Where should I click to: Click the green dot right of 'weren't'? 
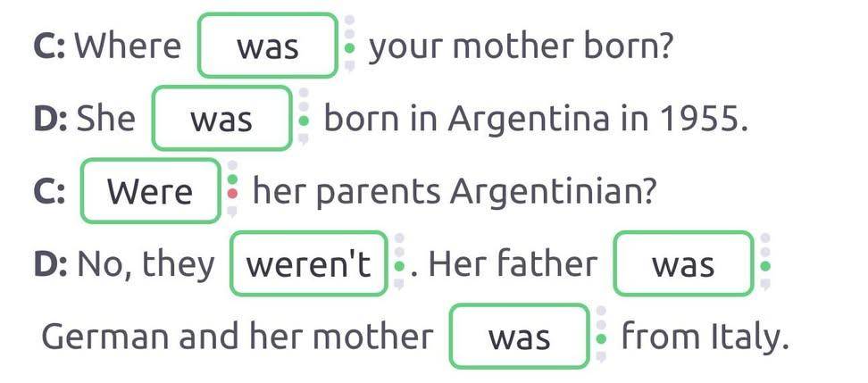(x=399, y=265)
